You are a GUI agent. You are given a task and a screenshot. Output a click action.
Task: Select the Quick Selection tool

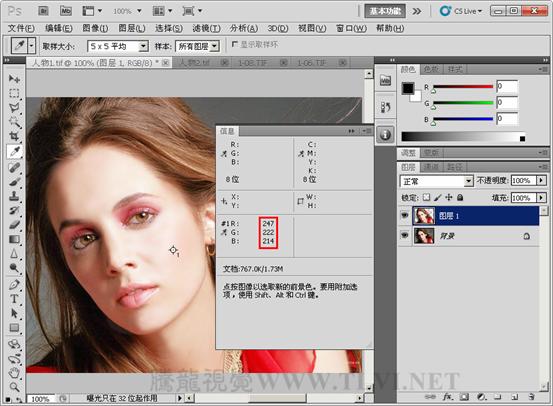click(x=14, y=122)
